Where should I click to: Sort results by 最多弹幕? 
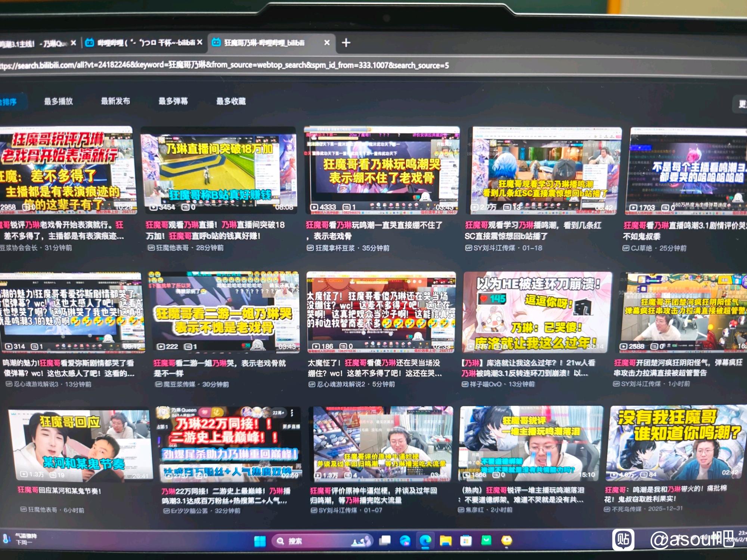point(173,101)
